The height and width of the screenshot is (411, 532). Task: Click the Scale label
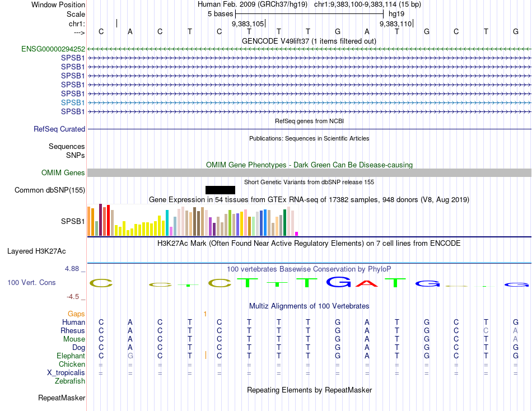tap(76, 14)
